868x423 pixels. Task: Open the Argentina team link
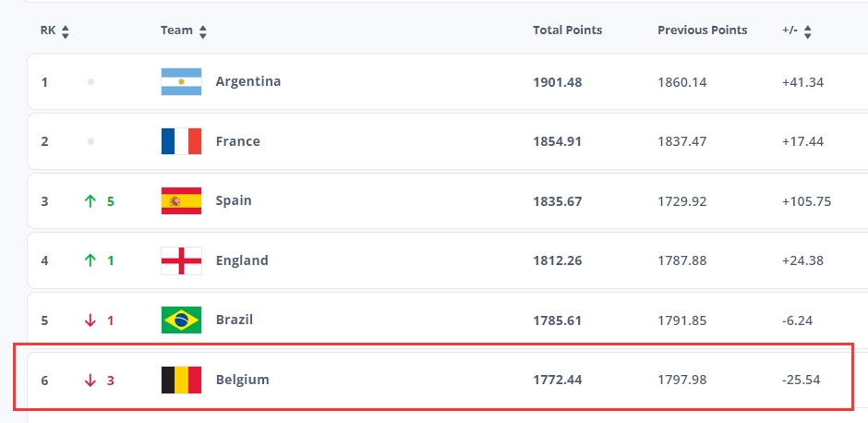(x=248, y=81)
